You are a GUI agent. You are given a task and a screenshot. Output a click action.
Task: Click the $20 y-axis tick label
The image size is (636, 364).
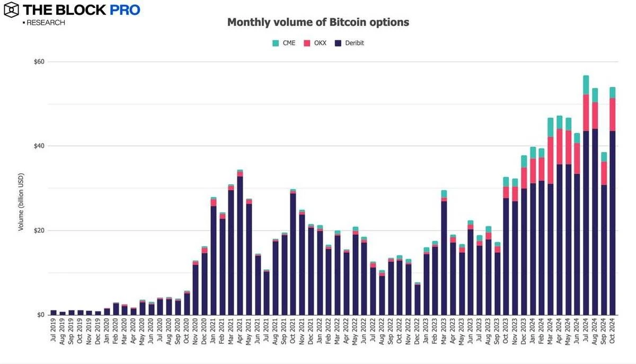(39, 230)
